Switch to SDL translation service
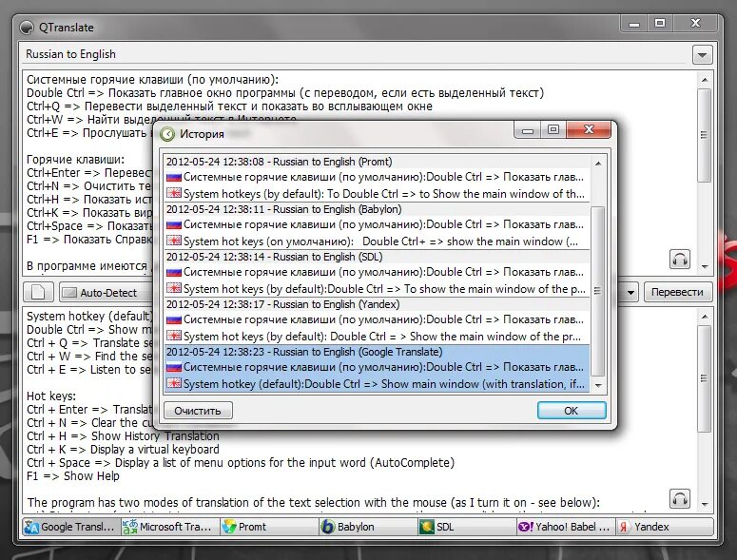The width and height of the screenshot is (737, 560). point(466,527)
